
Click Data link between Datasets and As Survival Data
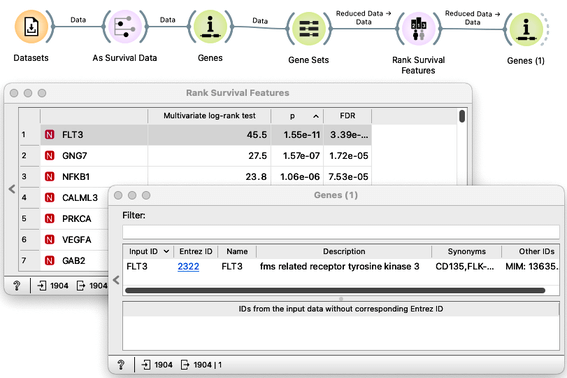[x=78, y=25]
